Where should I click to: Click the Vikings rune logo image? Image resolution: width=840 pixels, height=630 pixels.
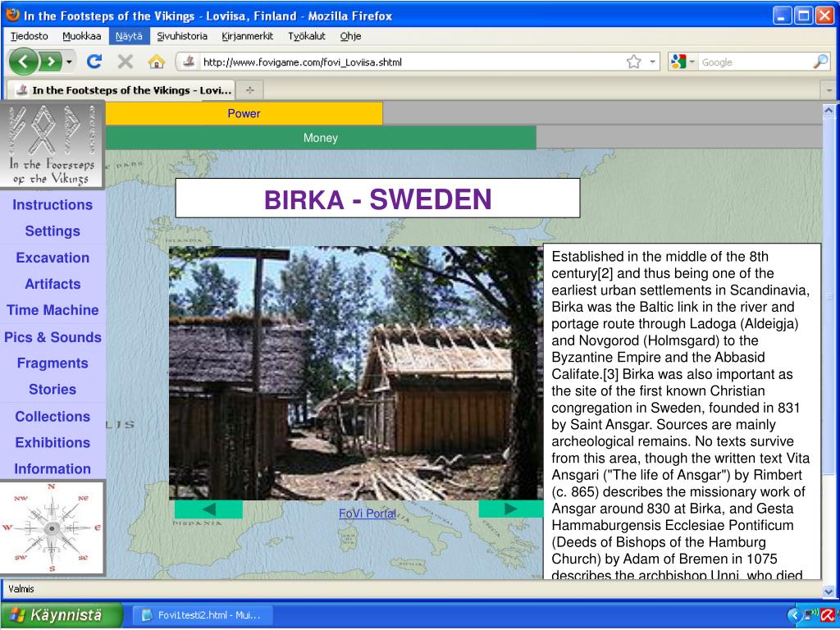click(x=52, y=144)
